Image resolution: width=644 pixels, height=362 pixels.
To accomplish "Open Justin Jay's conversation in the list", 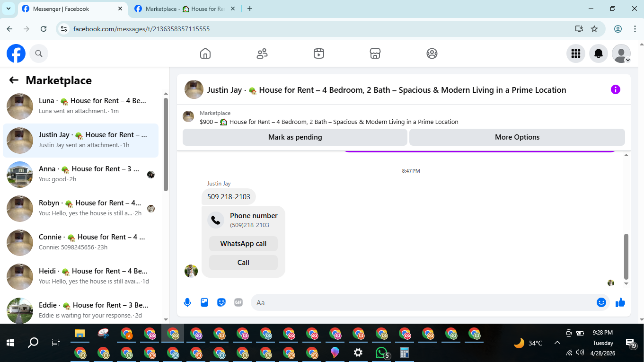I will (x=81, y=141).
